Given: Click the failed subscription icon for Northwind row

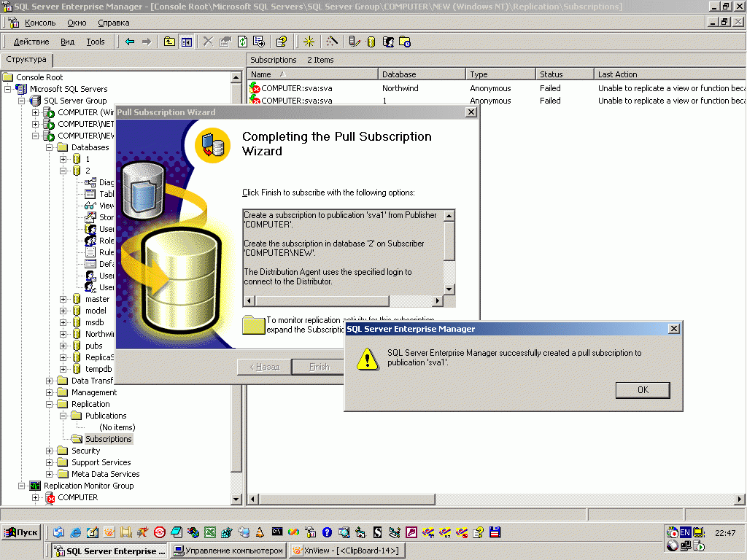Looking at the screenshot, I should click(x=255, y=88).
